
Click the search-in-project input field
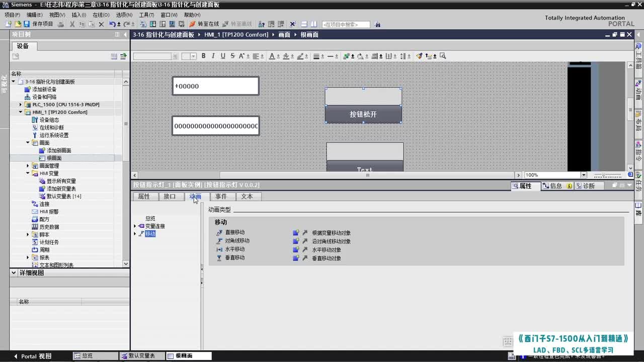pyautogui.click(x=346, y=24)
